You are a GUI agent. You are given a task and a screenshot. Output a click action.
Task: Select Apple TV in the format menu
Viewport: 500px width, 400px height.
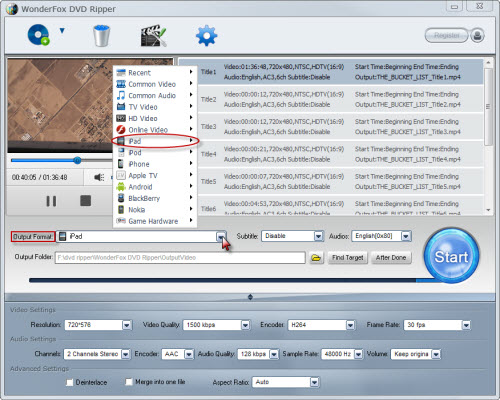(155, 175)
